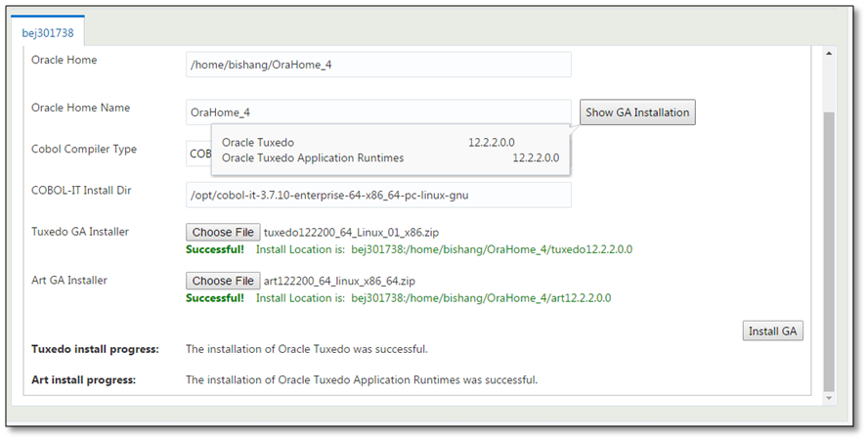The height and width of the screenshot is (441, 868).
Task: Click Oracle Tuxedo Application Runtimes popup row
Action: click(x=390, y=157)
